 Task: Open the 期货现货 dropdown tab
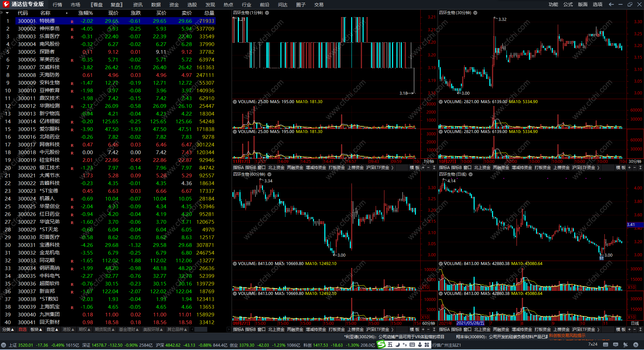[x=105, y=330]
